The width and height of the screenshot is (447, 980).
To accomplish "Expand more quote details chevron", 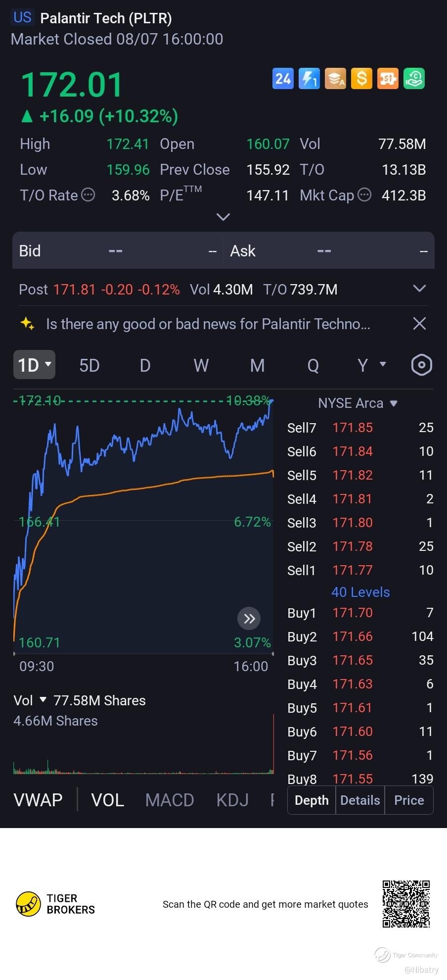I will point(223,217).
